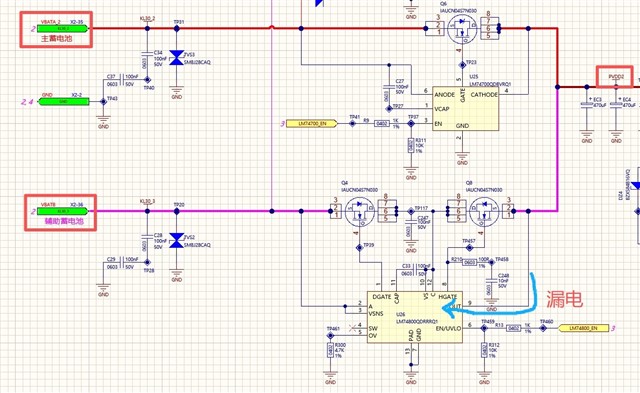Select the U25 LM74700 IC body
The image size is (640, 393).
pos(465,109)
